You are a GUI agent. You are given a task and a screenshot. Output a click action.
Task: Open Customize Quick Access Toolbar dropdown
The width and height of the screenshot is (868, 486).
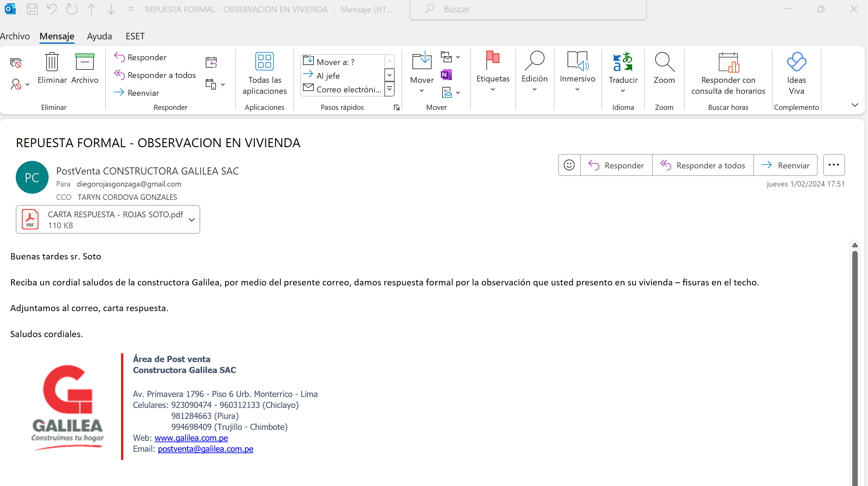tap(131, 10)
